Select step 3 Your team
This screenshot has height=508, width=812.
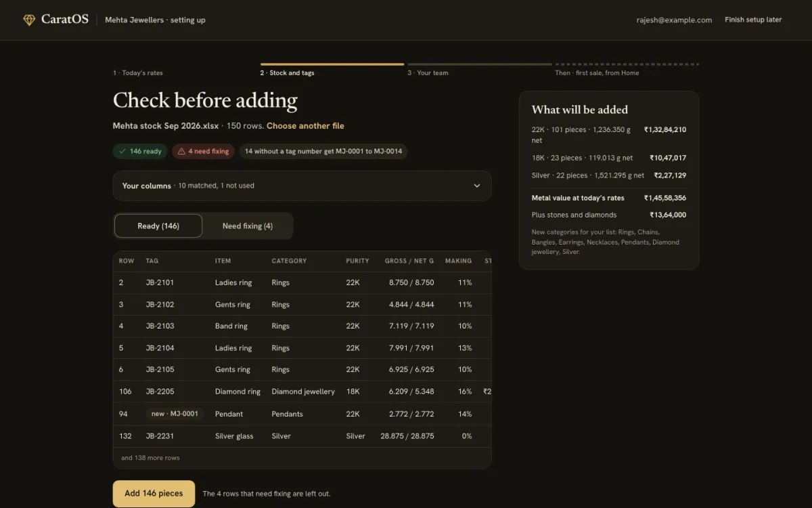pyautogui.click(x=428, y=73)
